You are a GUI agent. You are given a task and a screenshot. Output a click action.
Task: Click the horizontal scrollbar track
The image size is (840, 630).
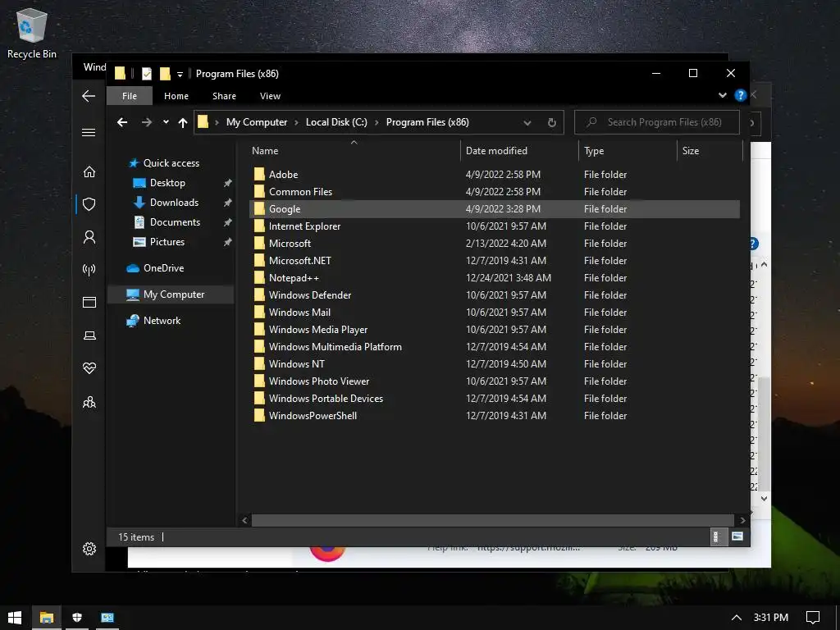492,519
